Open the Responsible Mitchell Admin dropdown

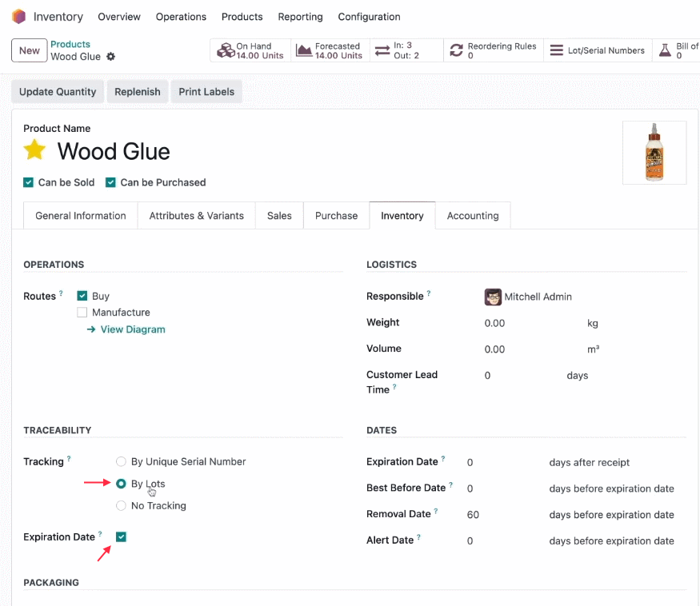[x=538, y=297]
